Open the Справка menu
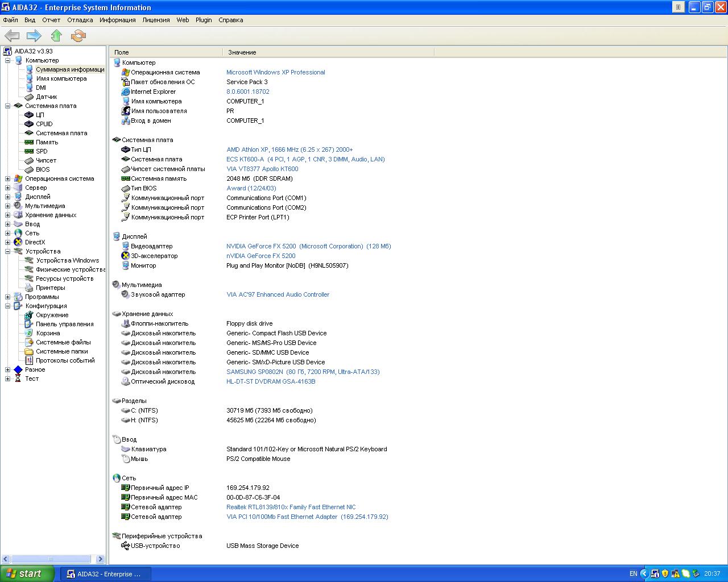728x582 pixels. pos(230,20)
